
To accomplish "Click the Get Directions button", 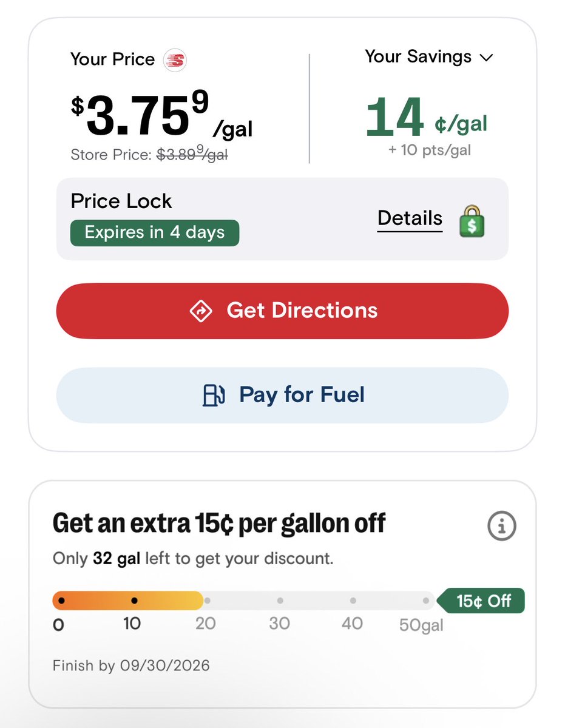I will [282, 311].
